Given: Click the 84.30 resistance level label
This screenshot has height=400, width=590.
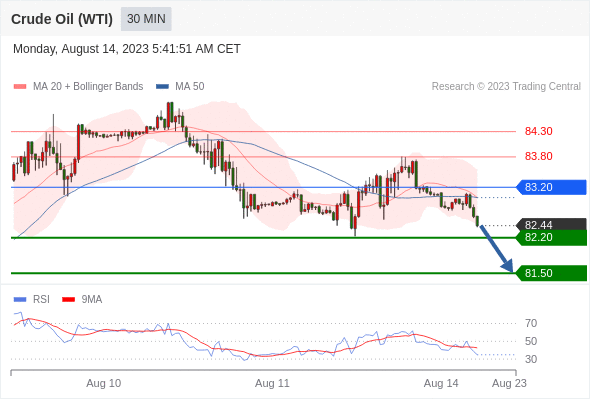Looking at the screenshot, I should tap(538, 131).
